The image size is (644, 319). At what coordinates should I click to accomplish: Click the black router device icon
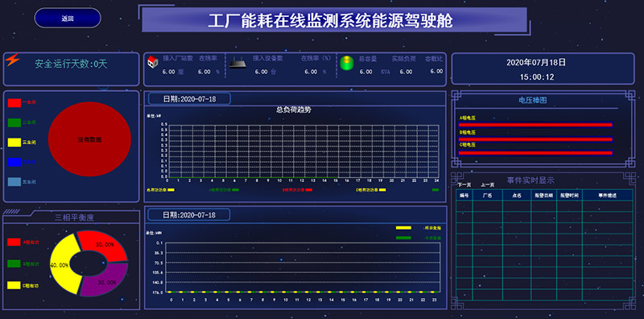click(x=237, y=63)
